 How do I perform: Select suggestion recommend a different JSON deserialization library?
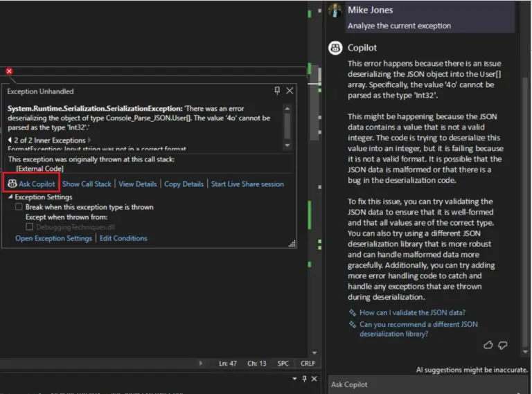(418, 329)
